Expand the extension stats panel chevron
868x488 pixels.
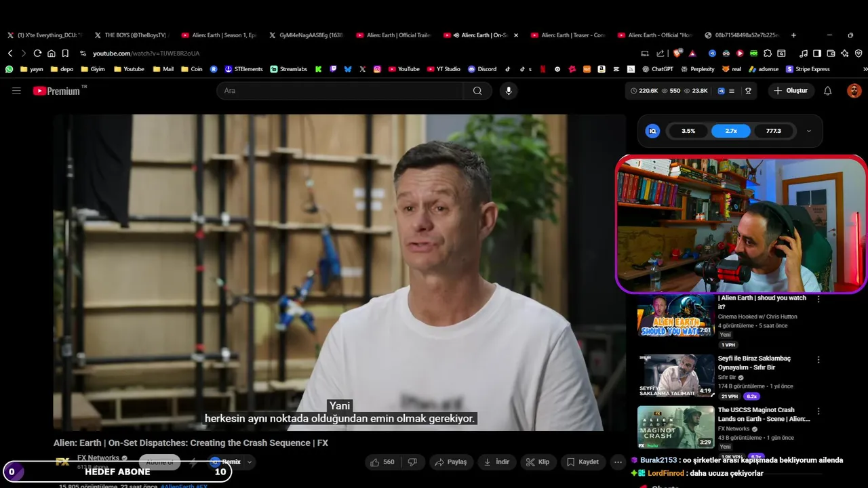808,131
